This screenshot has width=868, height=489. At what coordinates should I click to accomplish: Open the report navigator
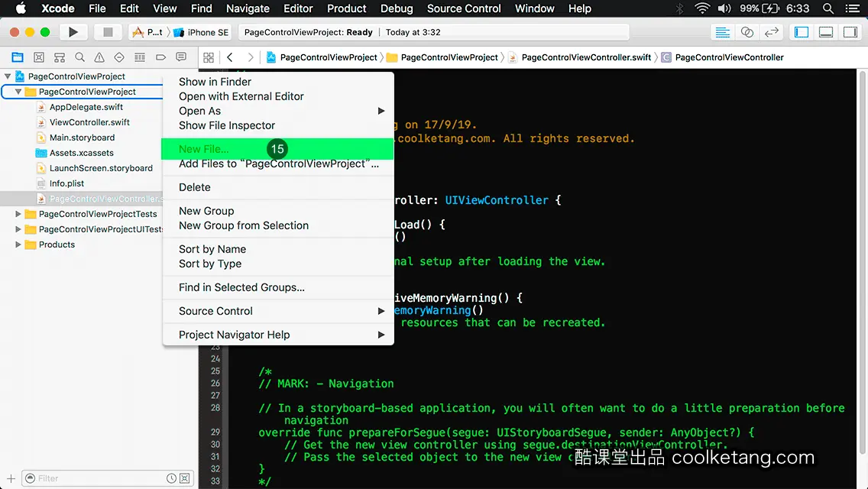click(181, 57)
